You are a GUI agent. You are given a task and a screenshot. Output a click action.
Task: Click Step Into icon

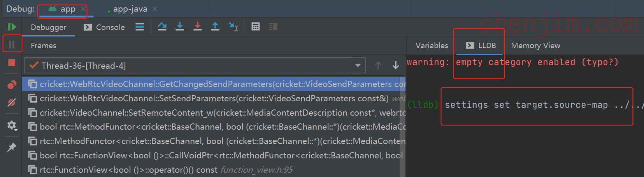tap(180, 26)
